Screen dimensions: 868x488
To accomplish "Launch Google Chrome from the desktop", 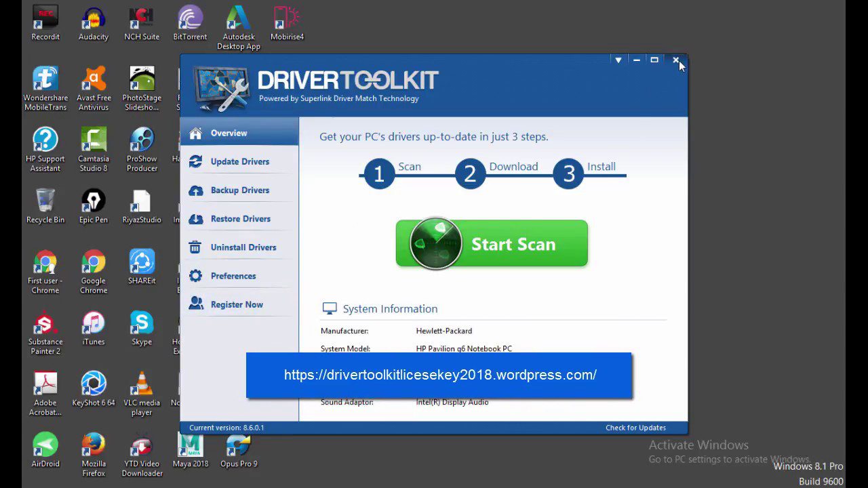I will pyautogui.click(x=94, y=272).
